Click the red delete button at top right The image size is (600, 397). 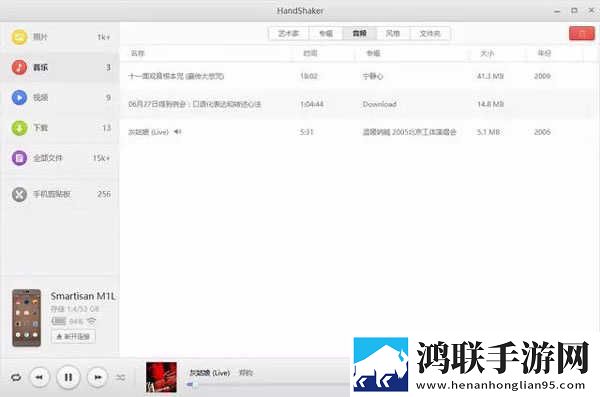point(582,33)
